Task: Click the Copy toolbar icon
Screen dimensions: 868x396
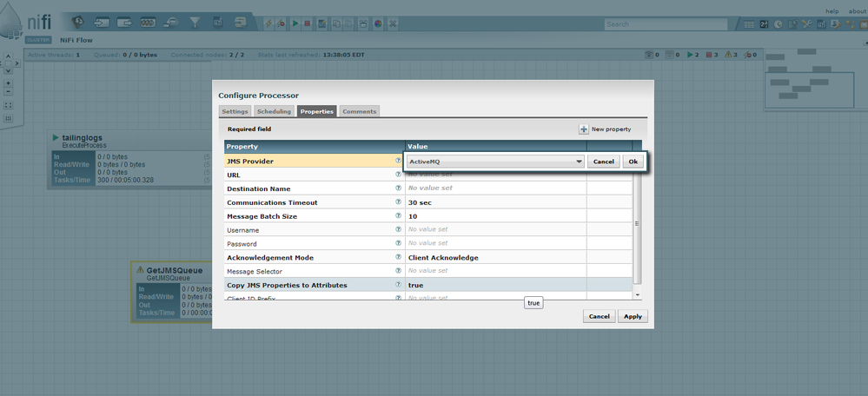Action: tap(336, 23)
